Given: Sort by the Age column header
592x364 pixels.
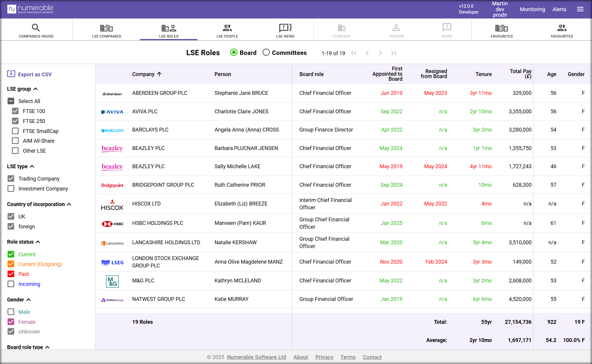Looking at the screenshot, I should pyautogui.click(x=551, y=74).
